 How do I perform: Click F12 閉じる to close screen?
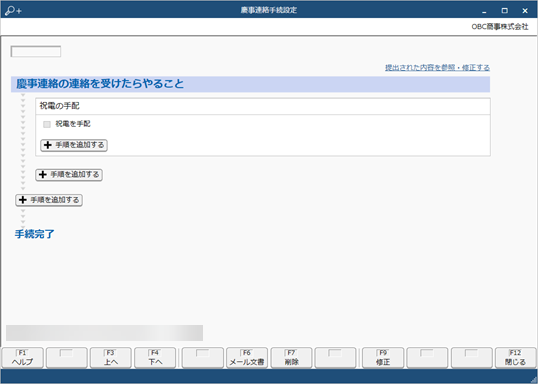tap(515, 358)
